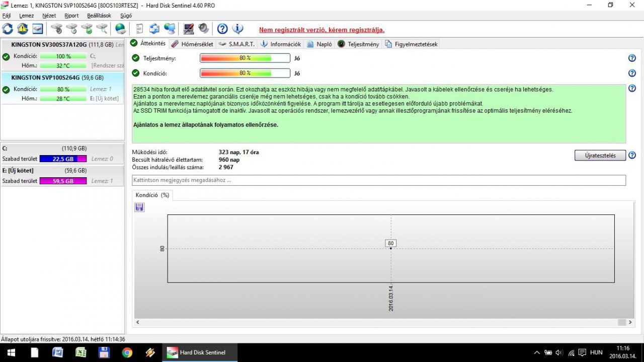Open the Fájl menu
This screenshot has width=644, height=362.
[x=7, y=16]
